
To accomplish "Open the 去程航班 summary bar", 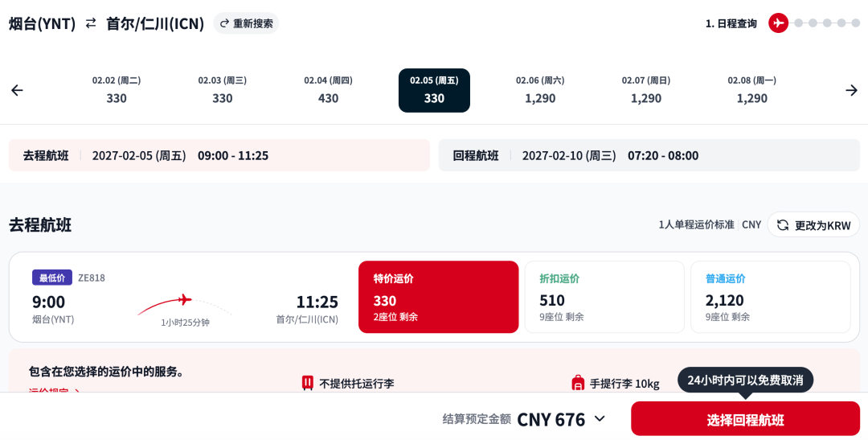I will pos(219,155).
